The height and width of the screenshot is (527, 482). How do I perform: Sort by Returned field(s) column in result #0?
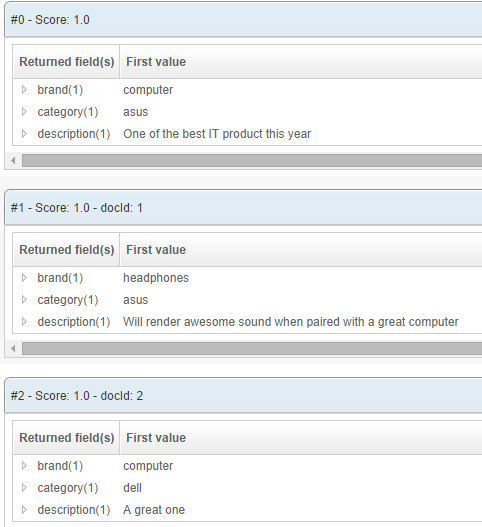(67, 62)
